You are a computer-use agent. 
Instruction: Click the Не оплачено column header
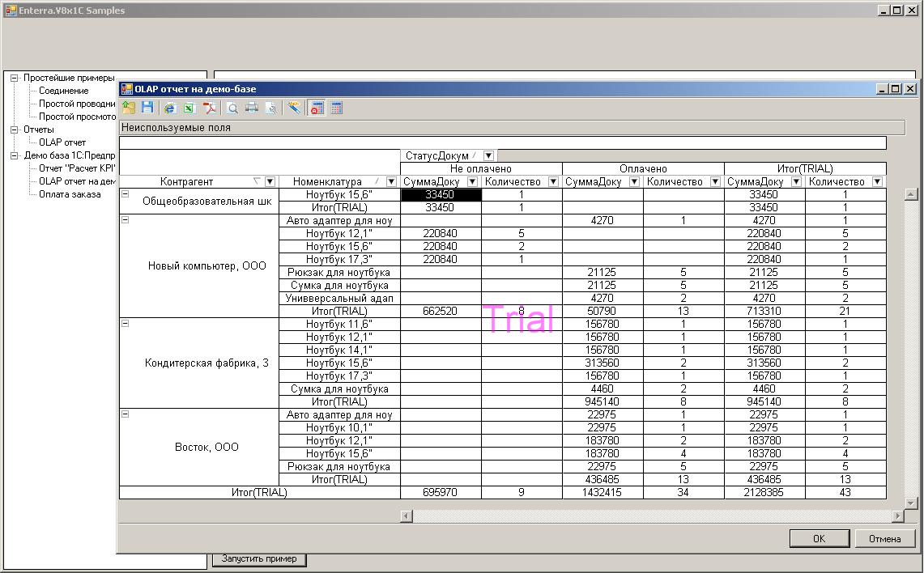(x=481, y=168)
